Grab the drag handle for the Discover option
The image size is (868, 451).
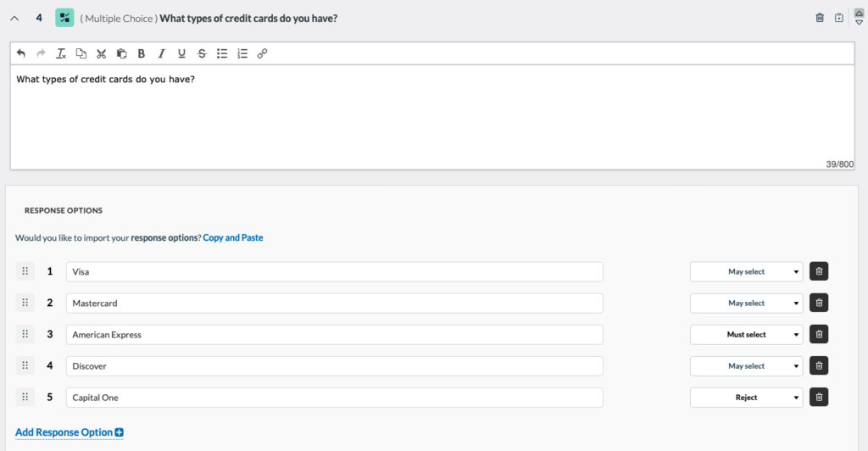(x=25, y=365)
